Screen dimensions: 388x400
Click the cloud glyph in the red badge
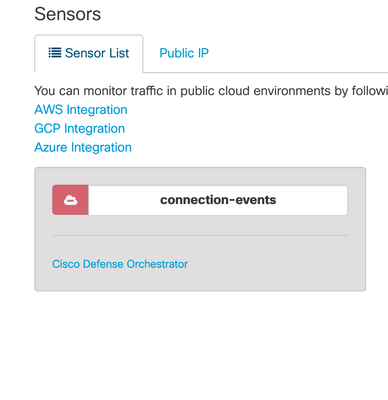(70, 200)
